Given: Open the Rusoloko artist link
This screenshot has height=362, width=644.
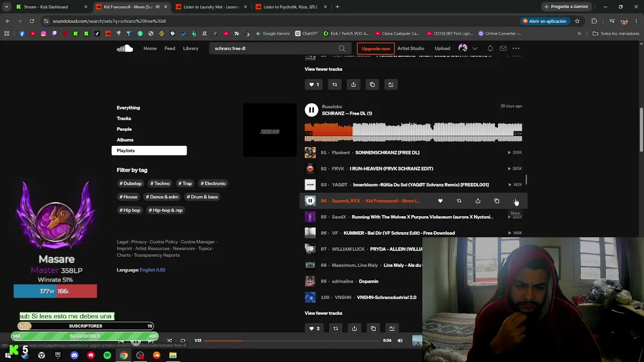Looking at the screenshot, I should (x=332, y=107).
